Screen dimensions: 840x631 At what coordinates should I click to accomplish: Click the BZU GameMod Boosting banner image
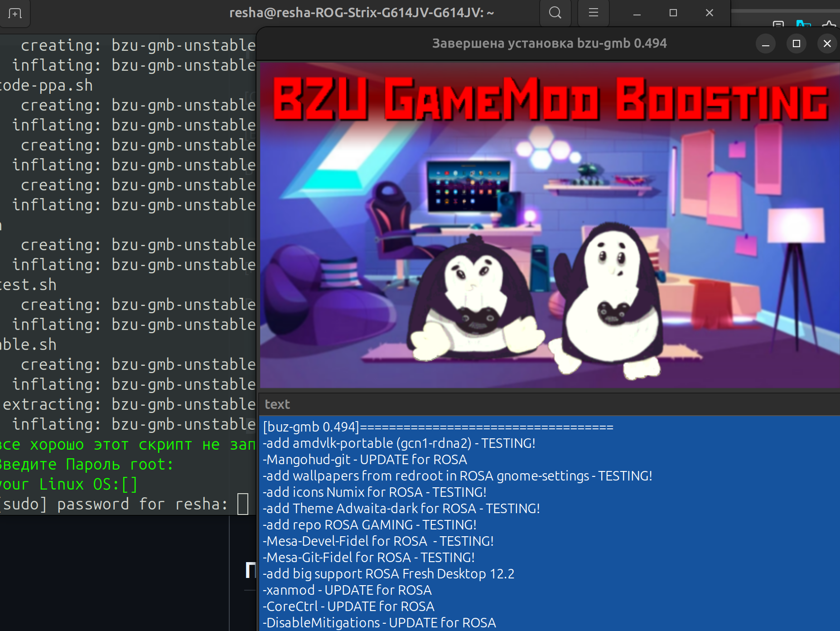[x=550, y=225]
